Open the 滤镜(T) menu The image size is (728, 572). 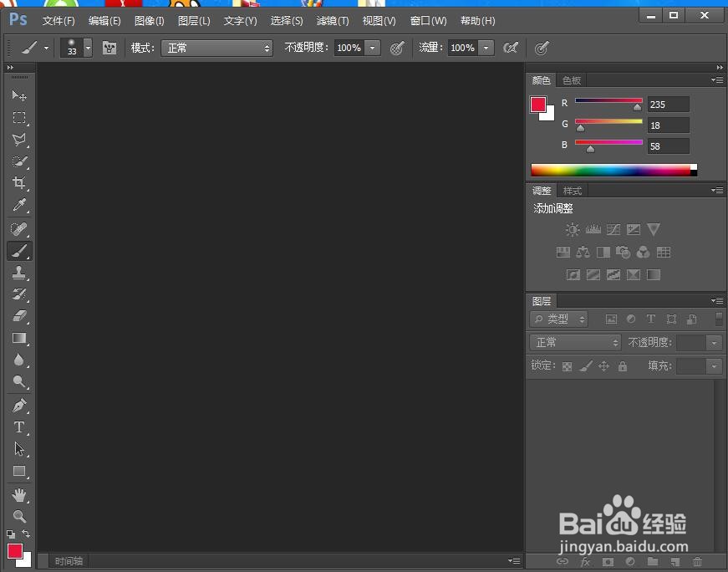(333, 21)
